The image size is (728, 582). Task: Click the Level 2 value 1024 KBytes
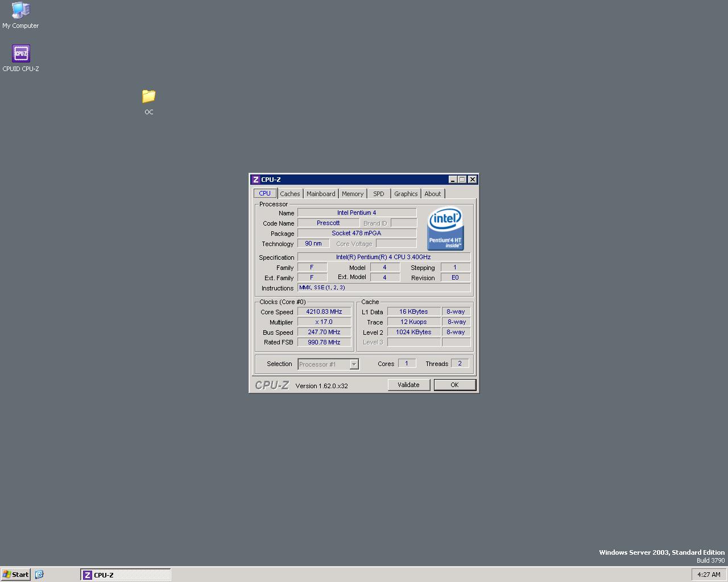(x=413, y=332)
